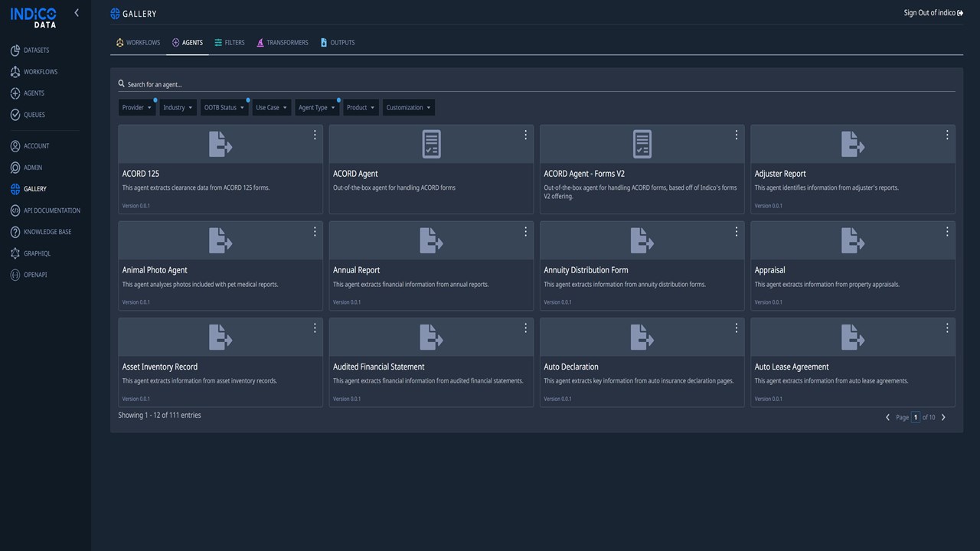Switch to the Transformers tab
980x551 pixels.
click(283, 43)
